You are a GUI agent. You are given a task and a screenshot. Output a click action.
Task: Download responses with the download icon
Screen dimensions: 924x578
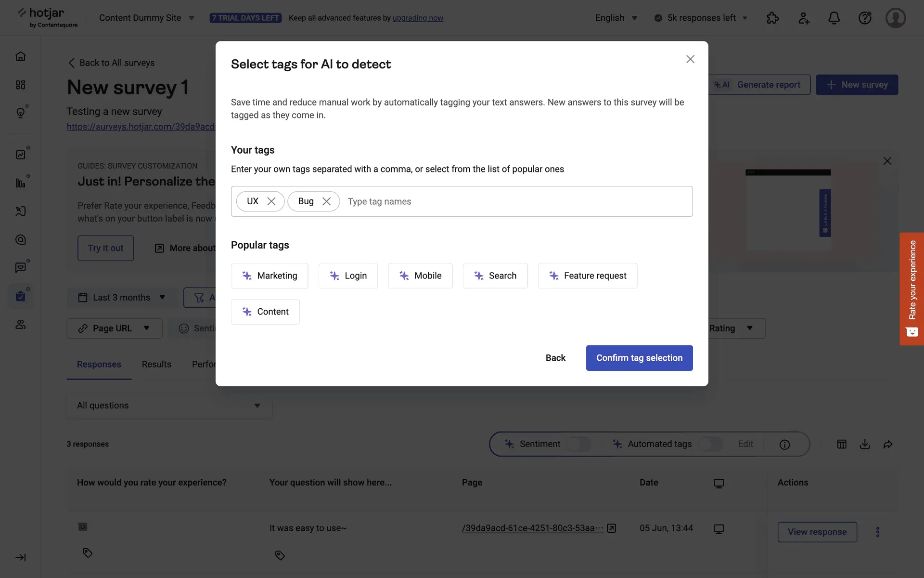(865, 444)
